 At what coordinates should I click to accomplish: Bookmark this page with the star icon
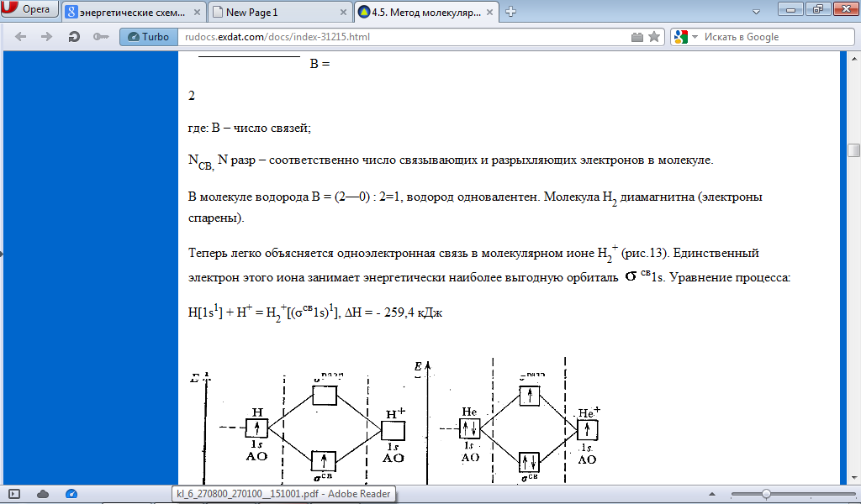point(654,37)
